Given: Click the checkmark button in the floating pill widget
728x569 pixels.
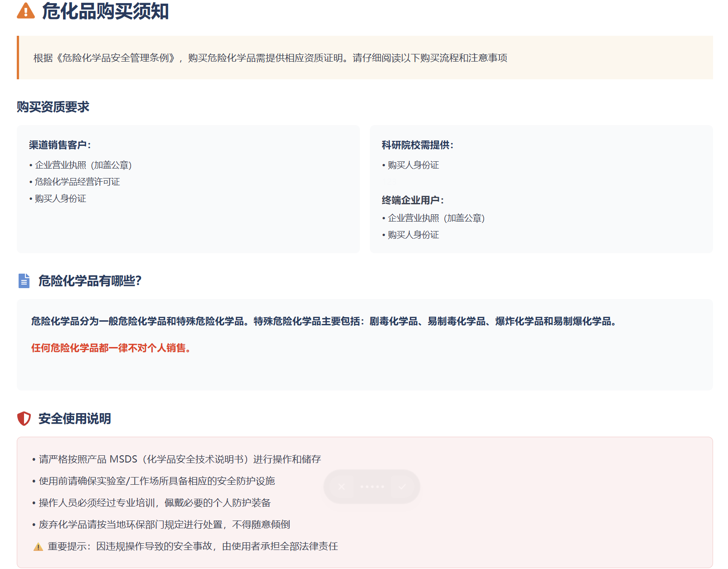Looking at the screenshot, I should [x=402, y=487].
